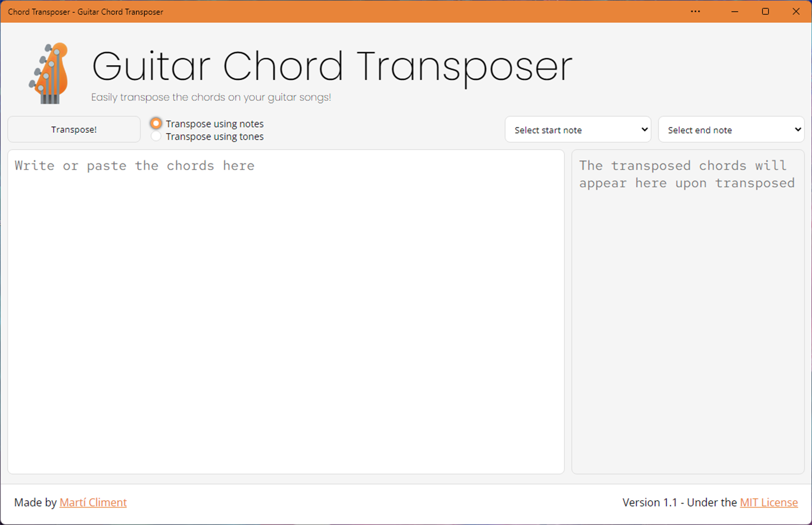This screenshot has width=812, height=525.
Task: Select the 'Chord Transposer' title bar text
Action: [x=85, y=11]
